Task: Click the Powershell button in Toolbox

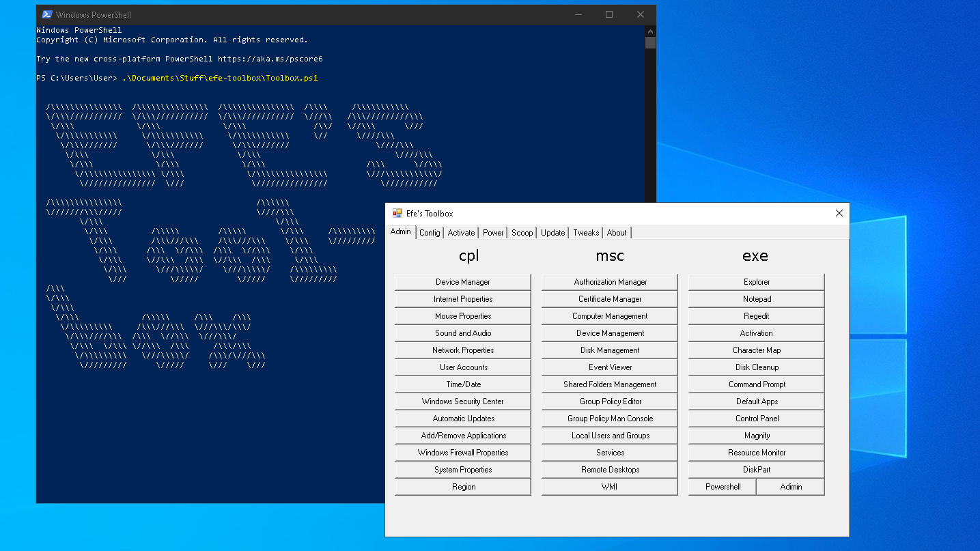Action: click(723, 487)
